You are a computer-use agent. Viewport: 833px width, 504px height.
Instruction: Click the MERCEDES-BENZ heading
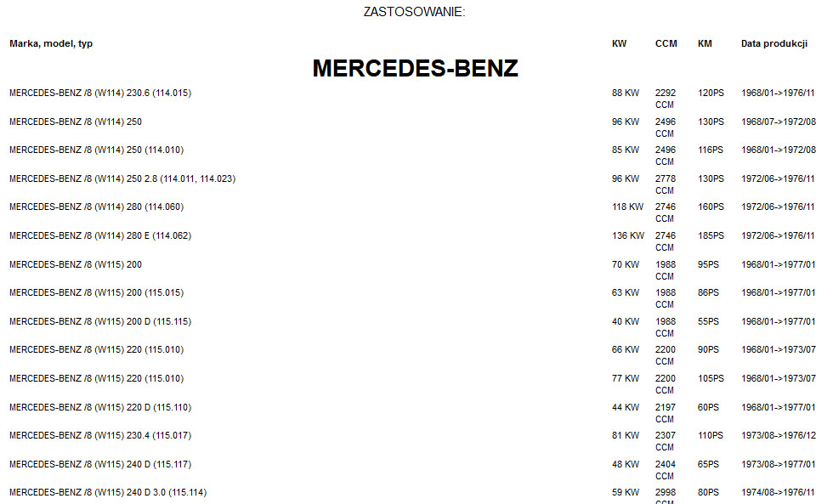click(415, 69)
